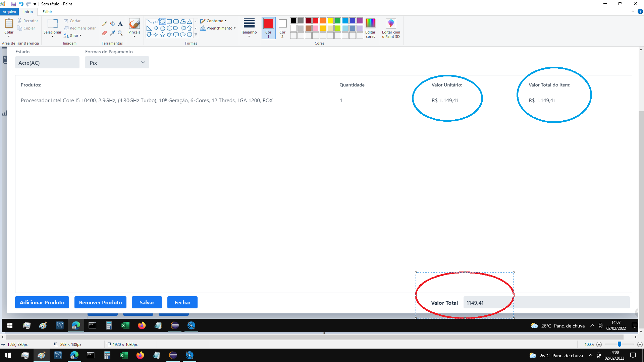Activate the Cor 1 foreground color button
Screen dimensions: 644x362
point(268,28)
